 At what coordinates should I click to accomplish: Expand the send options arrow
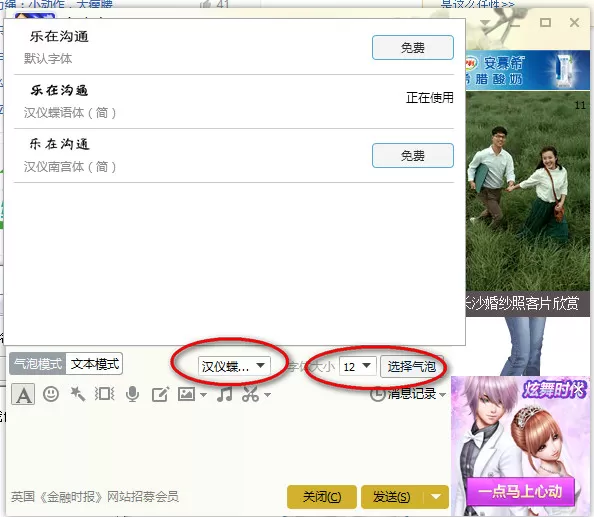[x=436, y=497]
